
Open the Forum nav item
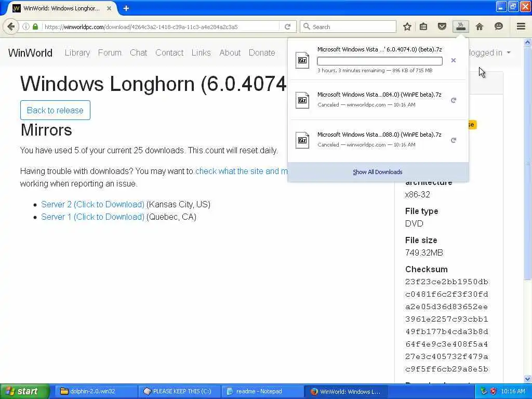click(x=110, y=52)
